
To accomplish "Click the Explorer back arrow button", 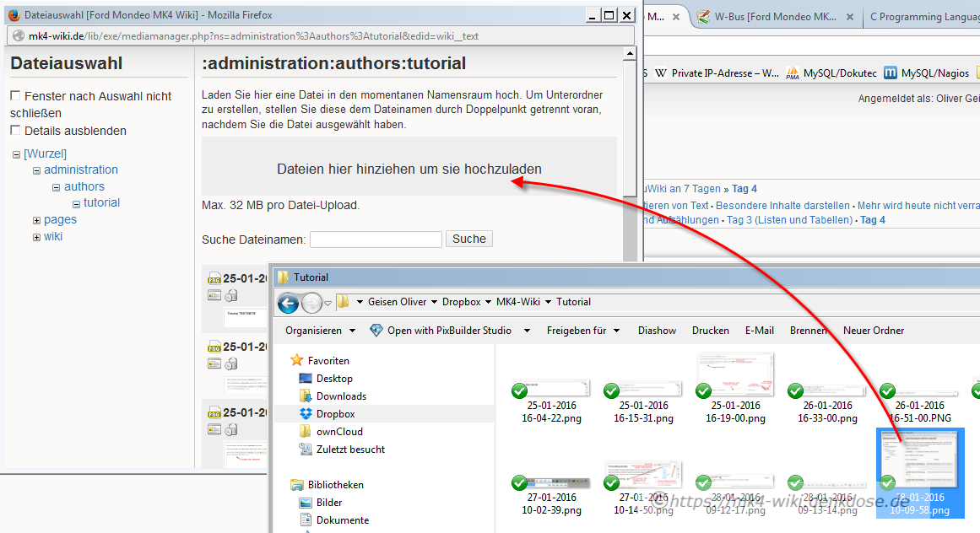I will click(x=288, y=303).
